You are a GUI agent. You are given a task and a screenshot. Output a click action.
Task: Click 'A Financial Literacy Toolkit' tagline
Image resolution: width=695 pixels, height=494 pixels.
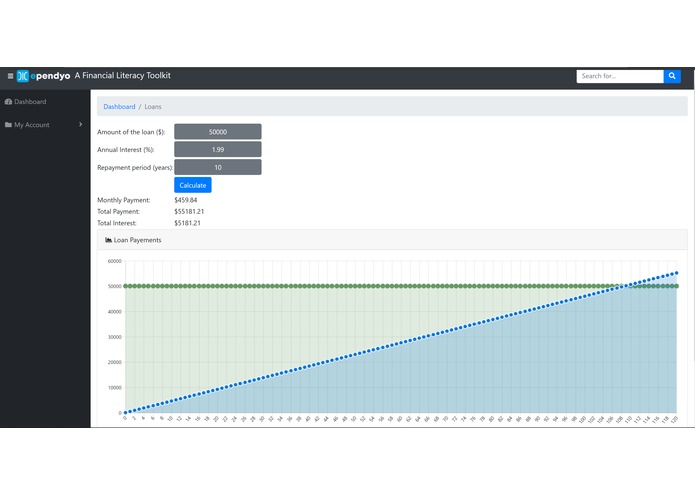click(123, 76)
